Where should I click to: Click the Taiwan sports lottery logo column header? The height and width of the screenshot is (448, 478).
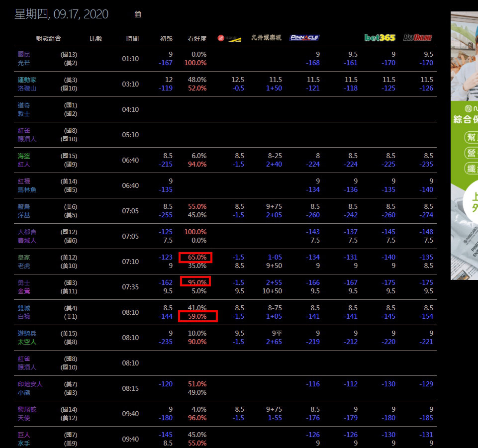pyautogui.click(x=229, y=38)
